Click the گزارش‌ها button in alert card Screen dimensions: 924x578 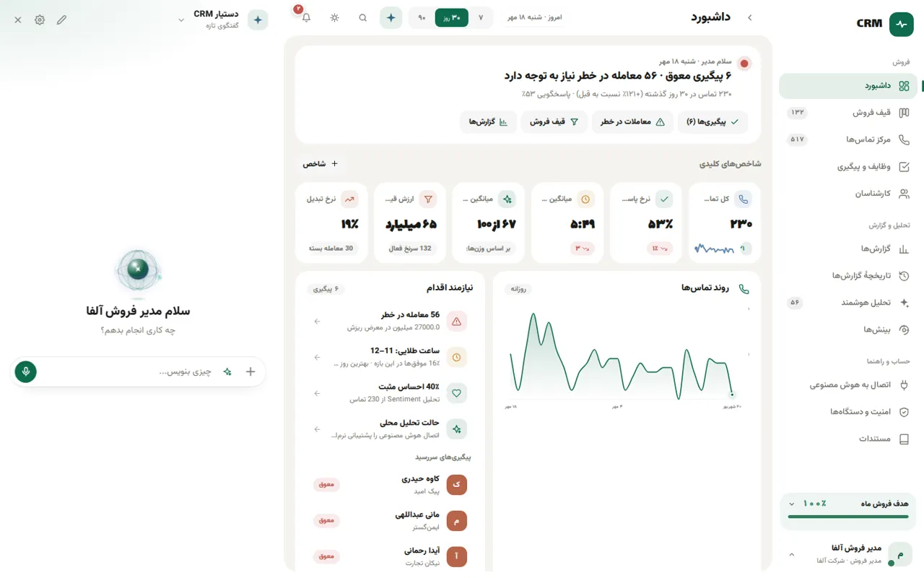[x=488, y=122]
